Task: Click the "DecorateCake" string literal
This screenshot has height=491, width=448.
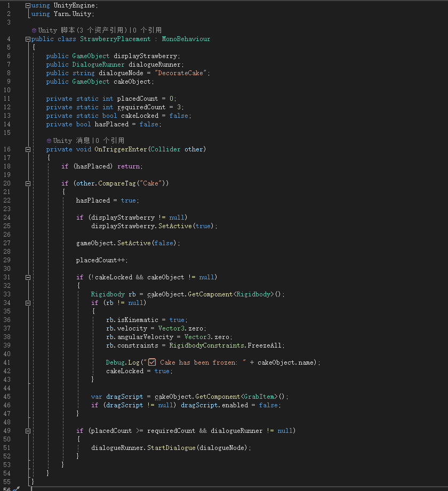Action: 180,73
